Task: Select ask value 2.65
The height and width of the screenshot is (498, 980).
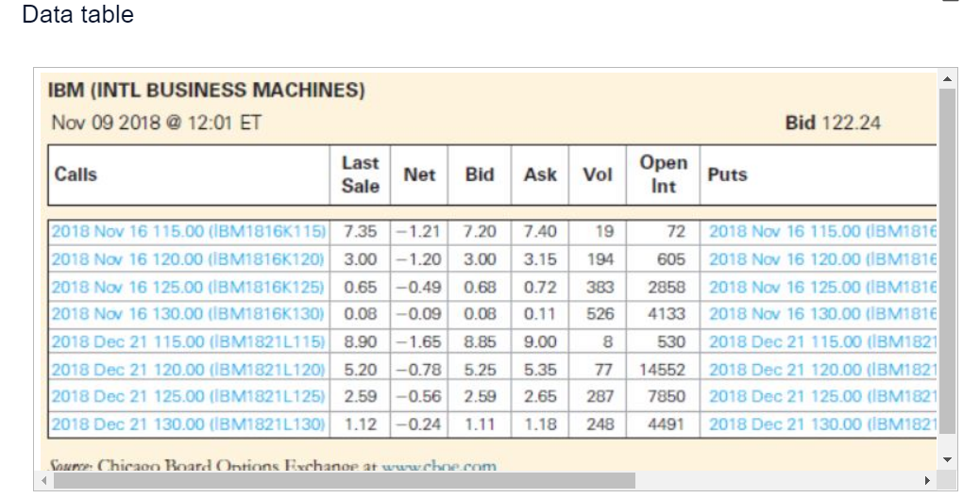Action: coord(540,396)
